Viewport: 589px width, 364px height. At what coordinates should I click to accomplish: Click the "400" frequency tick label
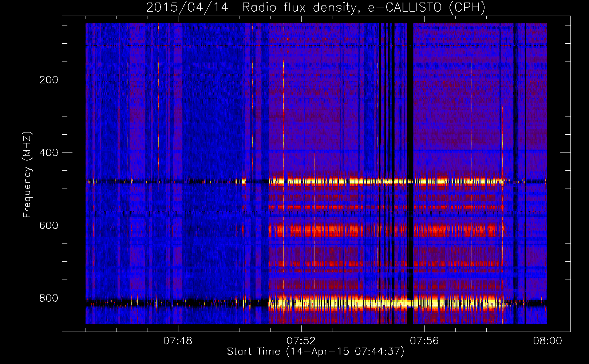pos(49,153)
